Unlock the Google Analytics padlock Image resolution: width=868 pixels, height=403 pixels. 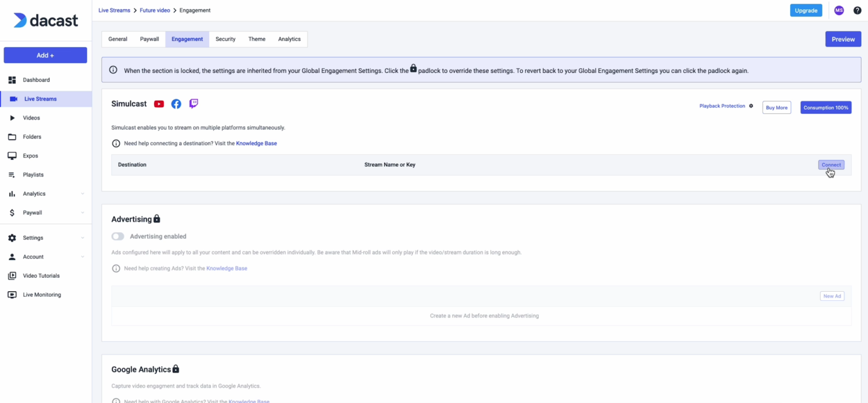pyautogui.click(x=176, y=369)
